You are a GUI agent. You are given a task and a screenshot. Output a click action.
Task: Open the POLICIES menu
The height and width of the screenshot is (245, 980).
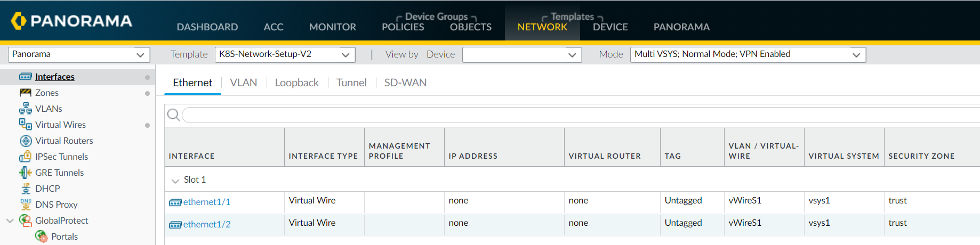click(x=403, y=27)
